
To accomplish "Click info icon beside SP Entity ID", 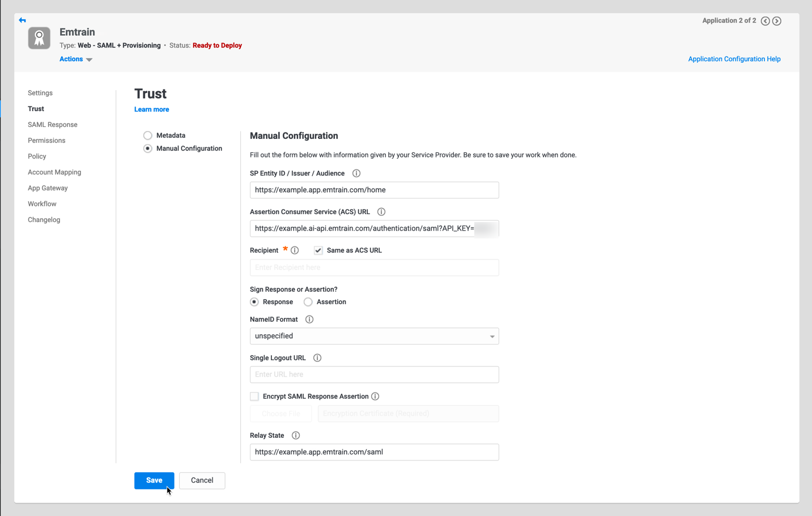I will (356, 173).
